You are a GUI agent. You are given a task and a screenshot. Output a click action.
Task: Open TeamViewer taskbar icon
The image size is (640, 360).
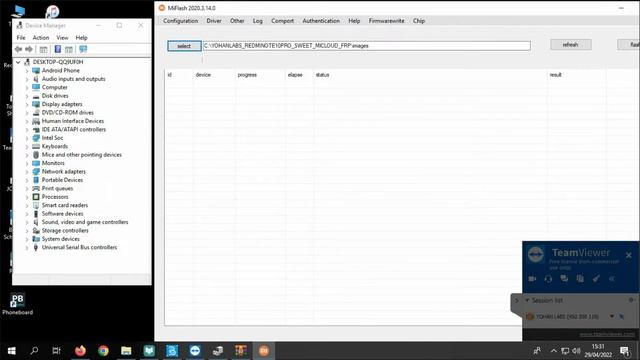(195, 351)
